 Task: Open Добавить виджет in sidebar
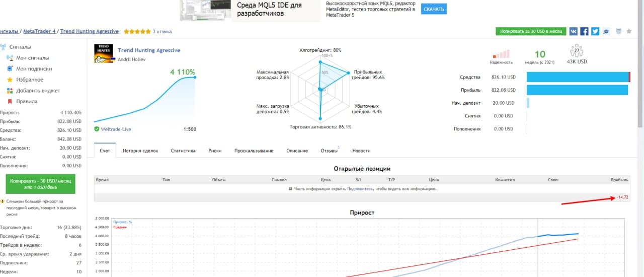[x=38, y=91]
